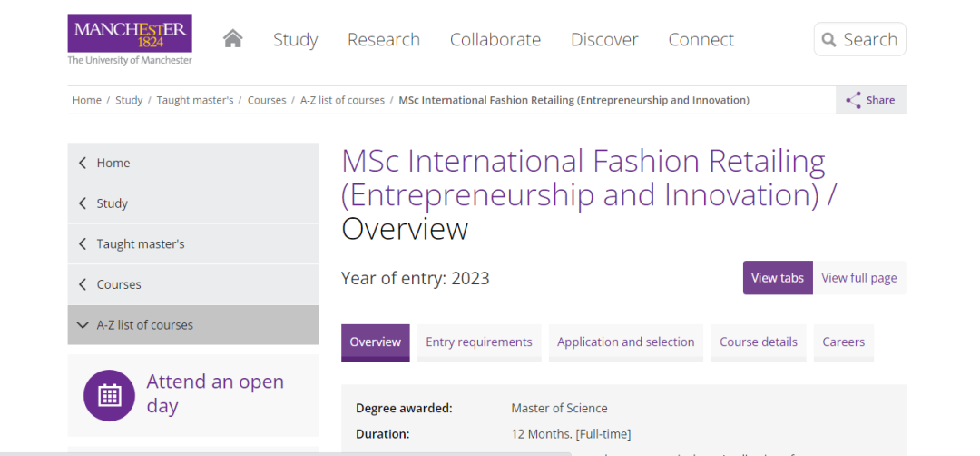Screen dimensions: 980x456
Task: Switch to View tabs mode
Action: [777, 278]
